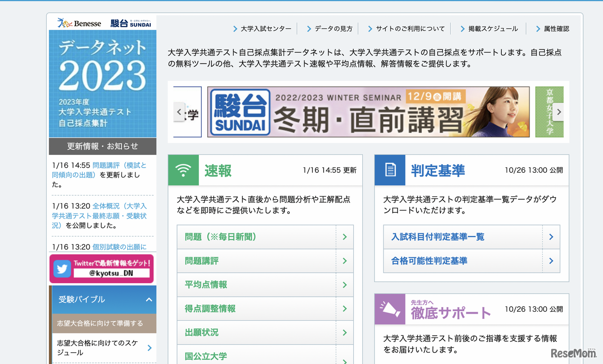Show next banner with right carousel arrow
This screenshot has width=603, height=364.
tap(559, 112)
